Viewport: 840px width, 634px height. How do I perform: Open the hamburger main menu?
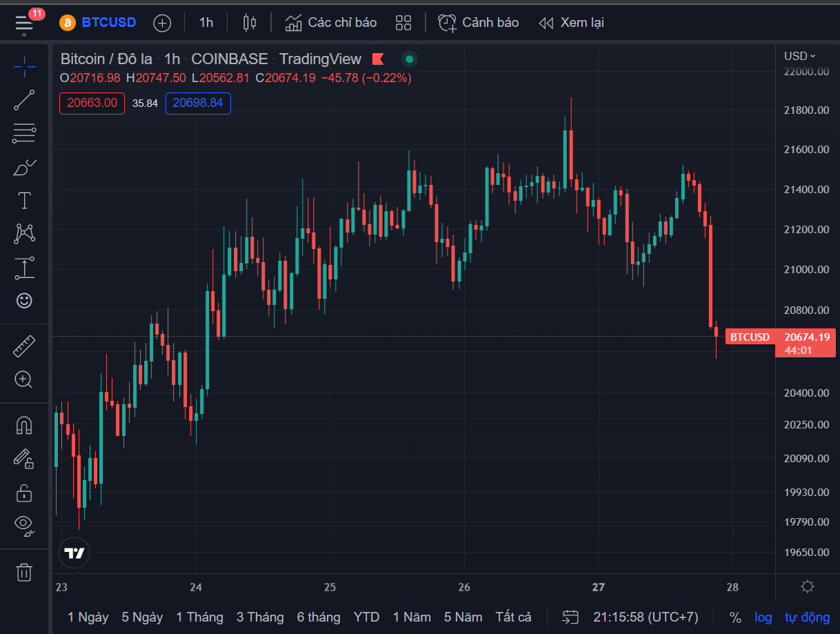24,23
